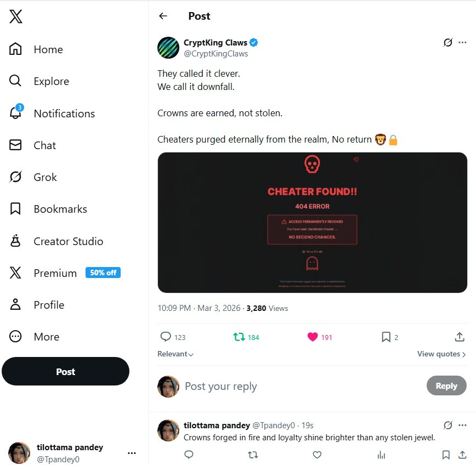Open notifications bell with 3 badge
This screenshot has width=476, height=465.
[x=16, y=113]
